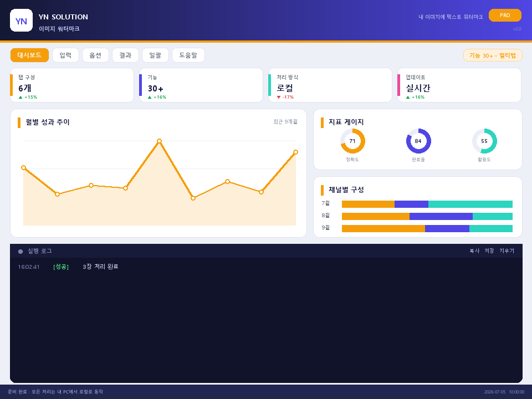Click the teal segment of the 7월 bar
Viewport: 532px width, 399px height.
(470, 204)
